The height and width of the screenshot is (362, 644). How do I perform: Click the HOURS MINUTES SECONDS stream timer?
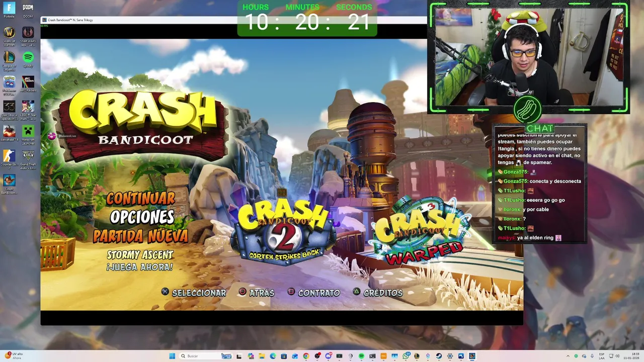[307, 19]
